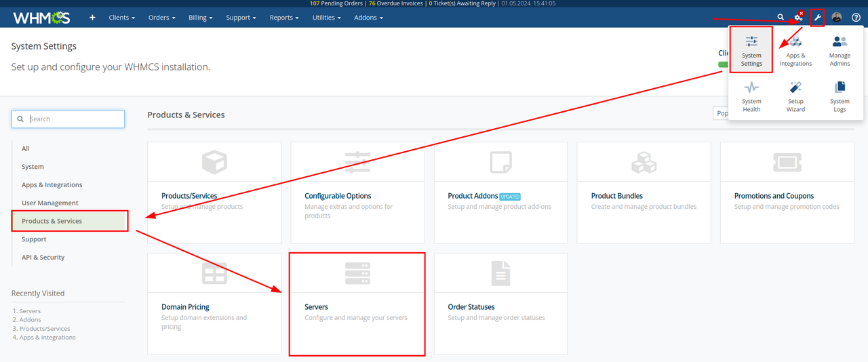Screen dimensions: 868x362
Task: Click the 76 Overdue Invoices link
Action: pyautogui.click(x=396, y=3)
